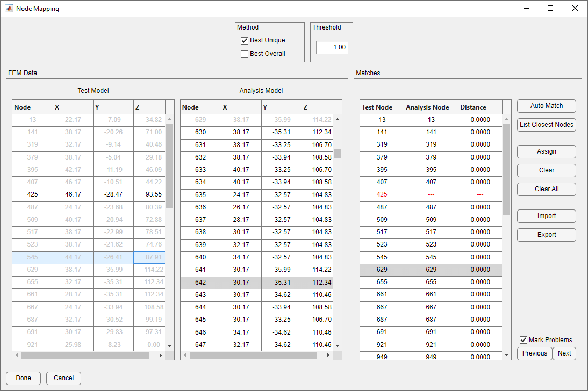This screenshot has height=391, width=588.
Task: Click Analysis Model table scroll-up arrow
Action: tap(337, 119)
